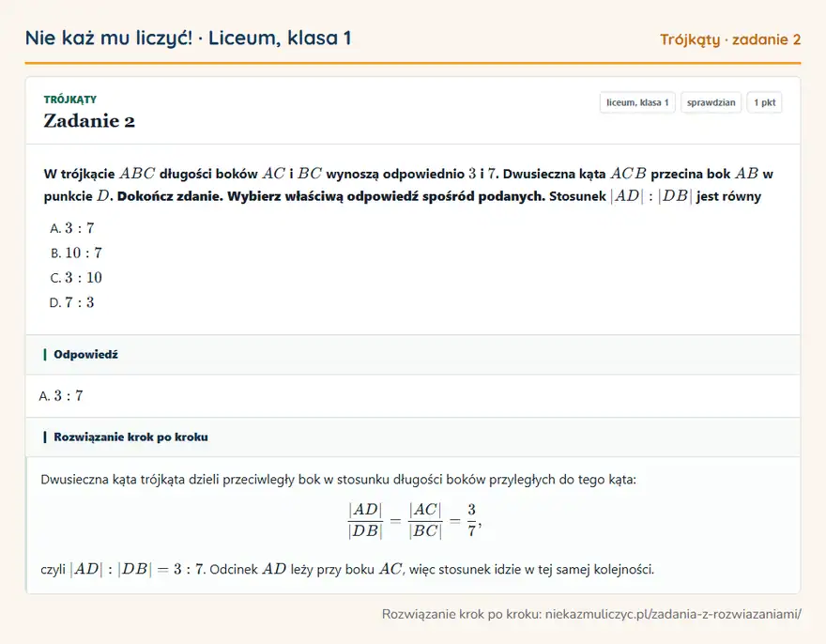Click the green 'TRÓJKĄTY' category label
The height and width of the screenshot is (644, 826).
(70, 100)
